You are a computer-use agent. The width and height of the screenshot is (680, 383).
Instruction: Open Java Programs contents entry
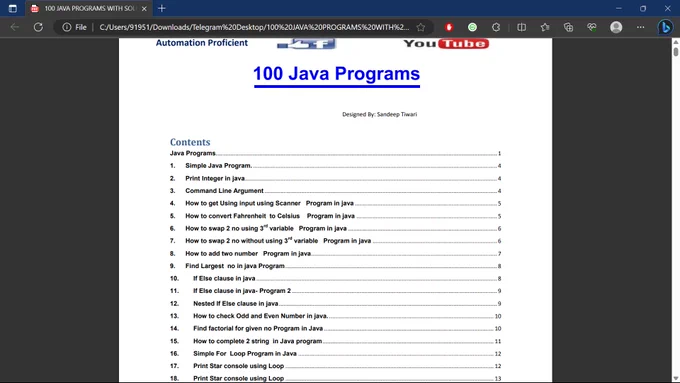click(x=335, y=153)
